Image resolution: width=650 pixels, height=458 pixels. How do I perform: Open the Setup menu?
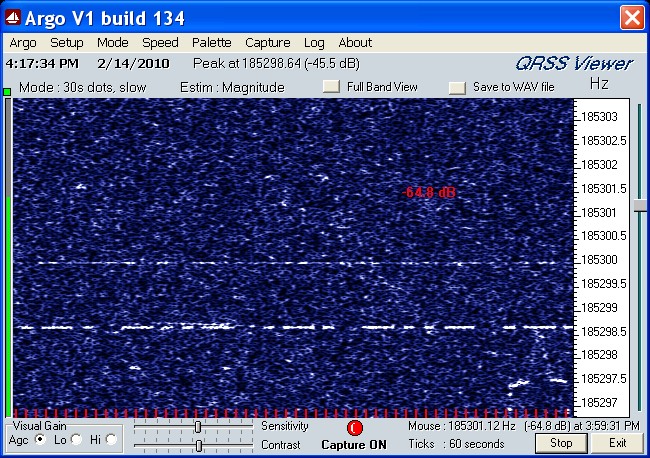point(67,43)
